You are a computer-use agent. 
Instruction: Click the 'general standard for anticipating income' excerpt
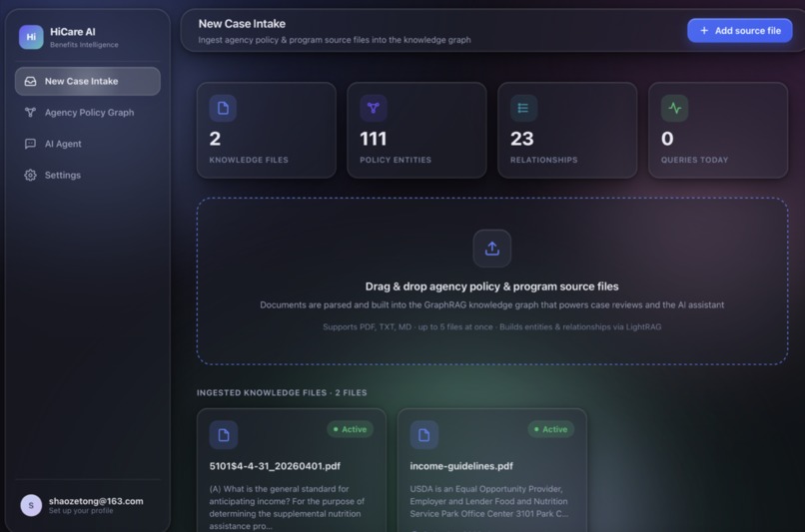(287, 507)
